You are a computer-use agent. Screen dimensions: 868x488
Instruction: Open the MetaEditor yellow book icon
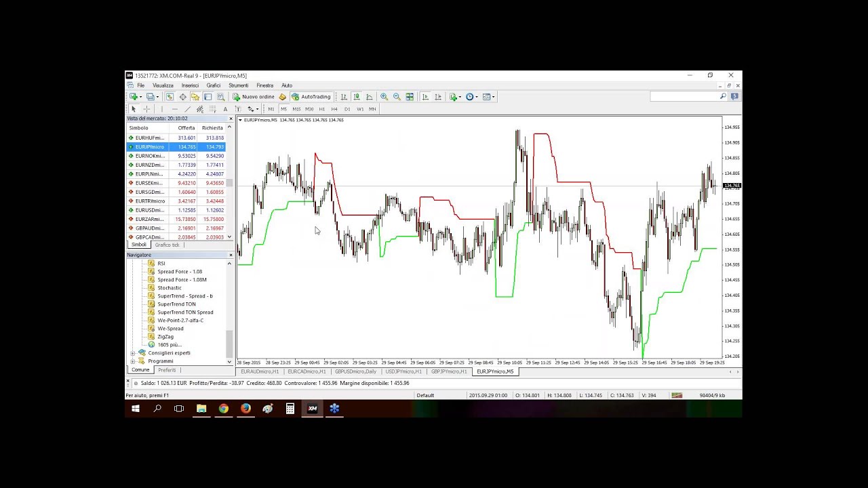coord(283,97)
